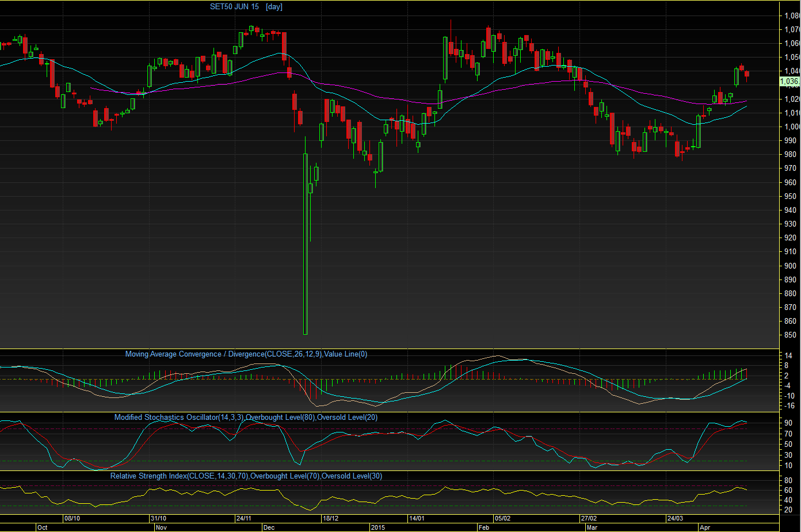Click the 950 price axis label
This screenshot has width=801, height=532.
pyautogui.click(x=790, y=196)
